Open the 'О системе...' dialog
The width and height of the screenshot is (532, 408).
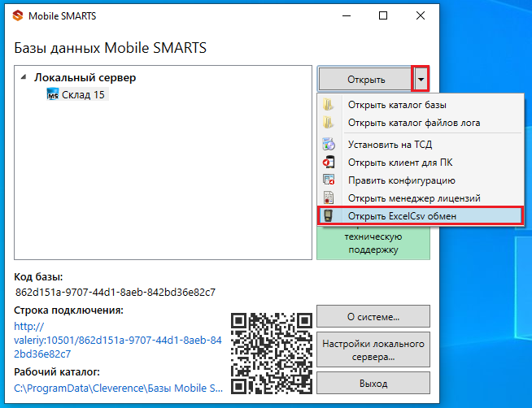click(373, 316)
